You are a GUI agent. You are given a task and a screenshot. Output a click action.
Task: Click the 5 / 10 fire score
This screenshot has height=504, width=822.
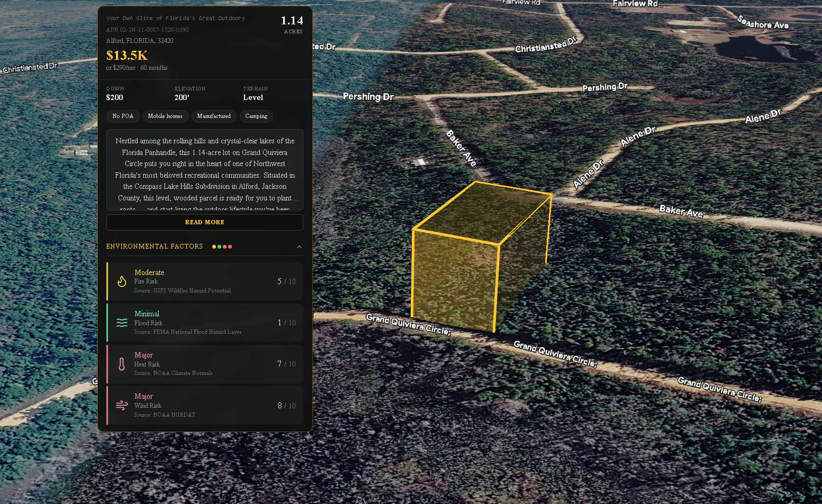coord(286,281)
